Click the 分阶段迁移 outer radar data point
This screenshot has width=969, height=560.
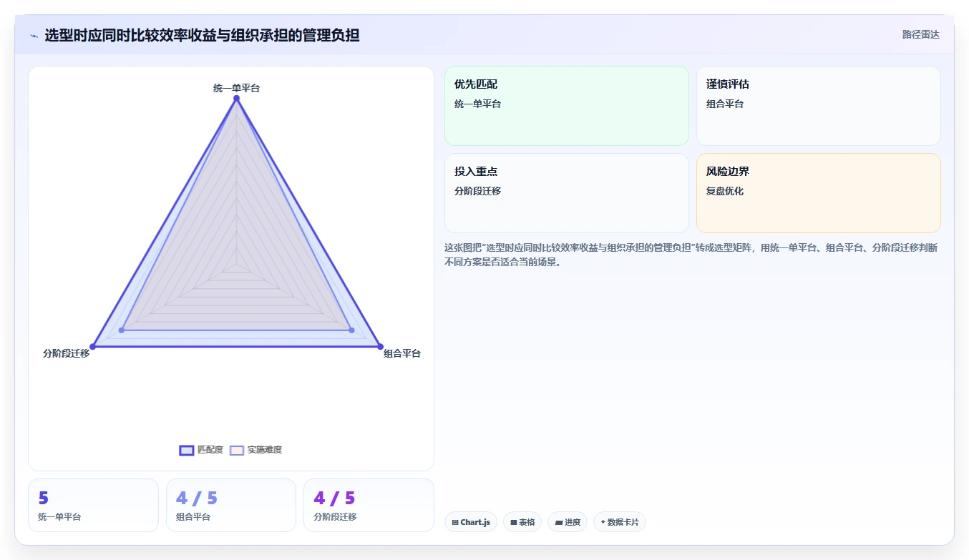coord(92,347)
